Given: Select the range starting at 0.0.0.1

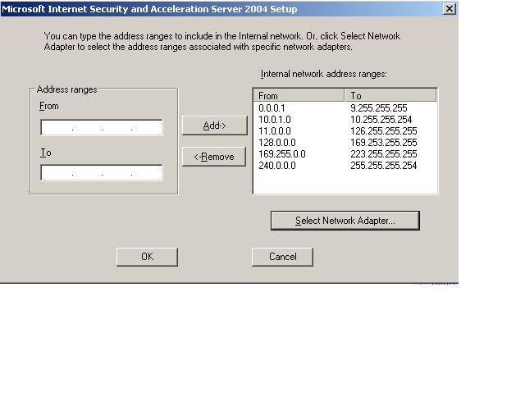Looking at the screenshot, I should point(271,108).
